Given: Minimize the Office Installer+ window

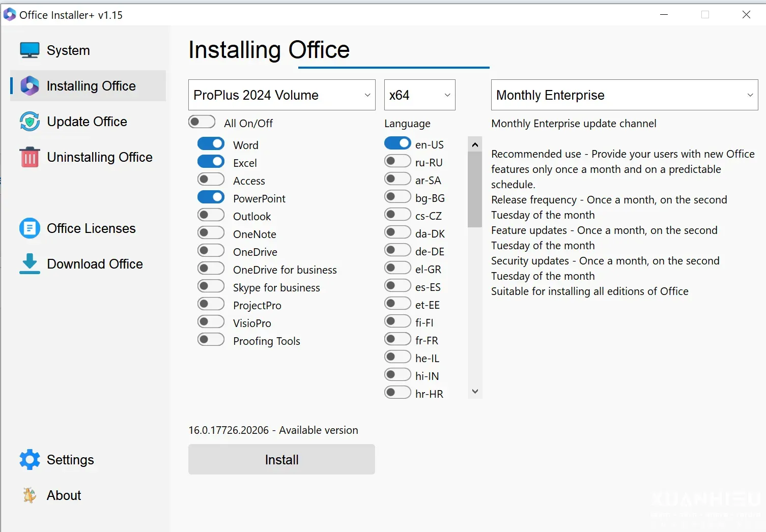Looking at the screenshot, I should click(x=664, y=15).
